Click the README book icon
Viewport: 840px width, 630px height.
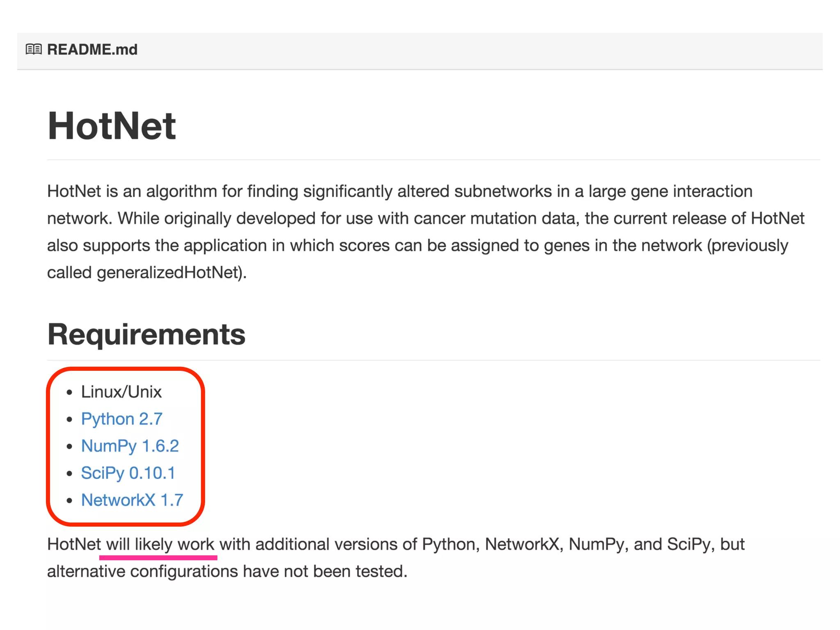34,50
